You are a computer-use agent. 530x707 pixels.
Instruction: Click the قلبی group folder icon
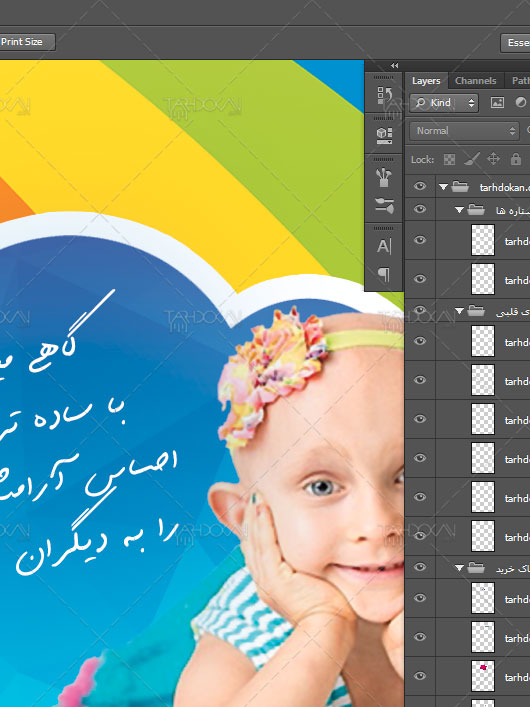(x=476, y=311)
